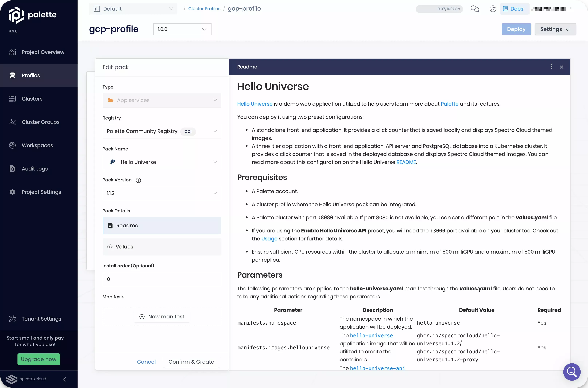Go to Clusters in sidebar
Viewport: 588px width, 388px height.
click(x=39, y=99)
